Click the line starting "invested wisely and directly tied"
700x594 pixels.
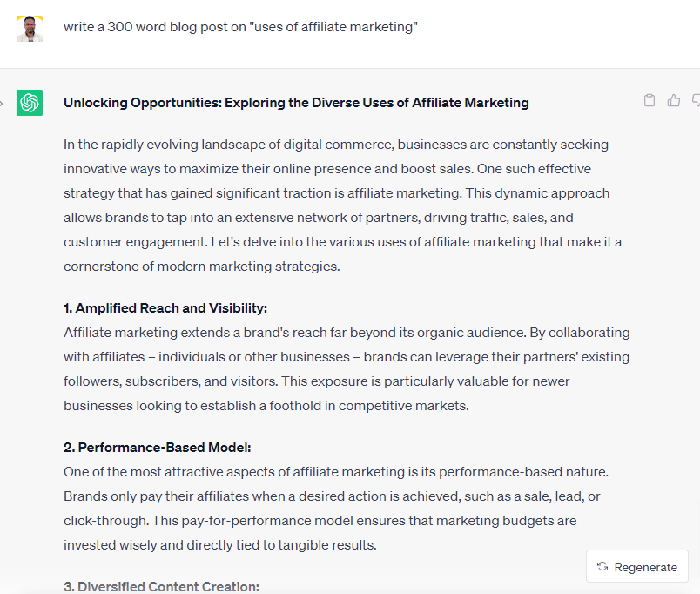pyautogui.click(x=219, y=545)
